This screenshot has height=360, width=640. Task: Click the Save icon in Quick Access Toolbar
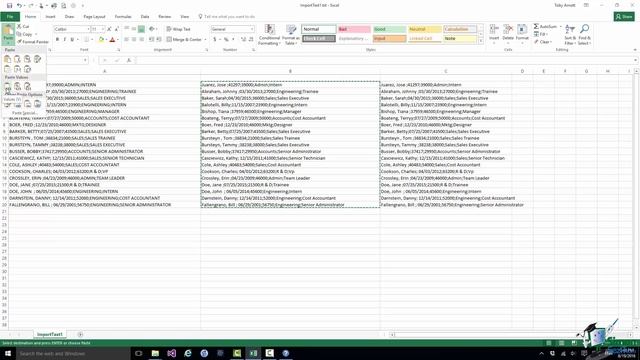[9, 6]
